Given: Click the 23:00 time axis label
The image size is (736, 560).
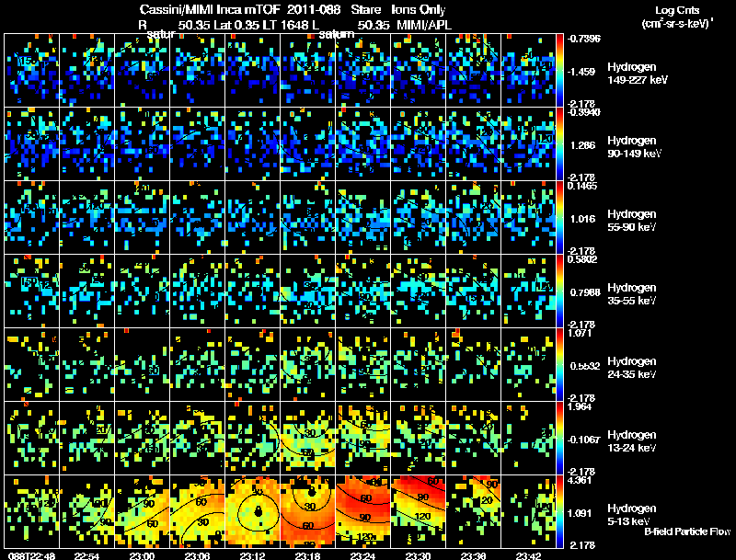Looking at the screenshot, I should (x=142, y=555).
